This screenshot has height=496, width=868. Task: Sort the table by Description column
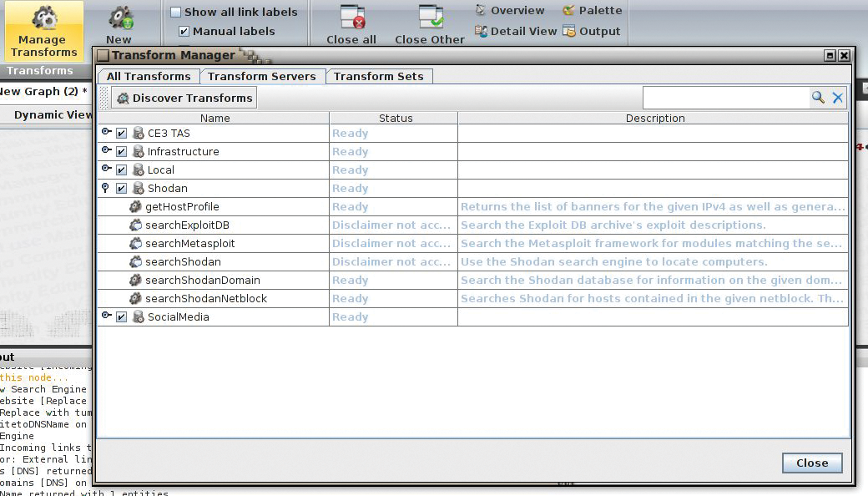(654, 118)
